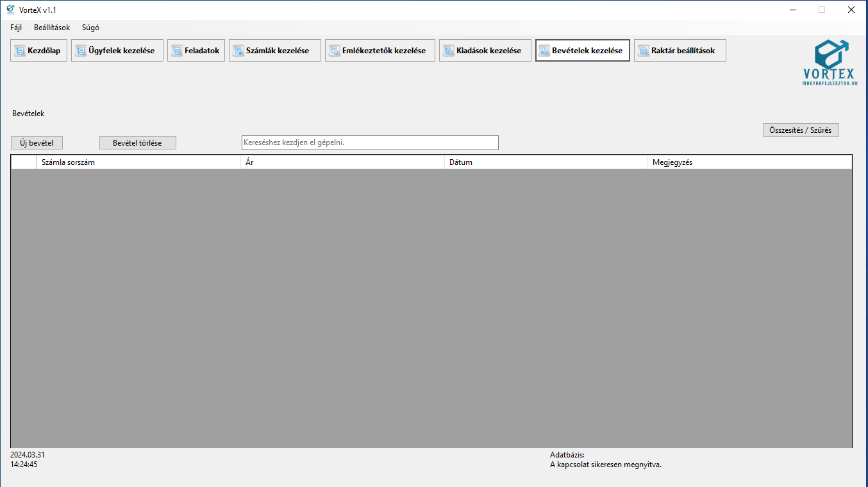868x487 pixels.
Task: Click the Raktár beállítások warehouse icon
Action: (644, 51)
